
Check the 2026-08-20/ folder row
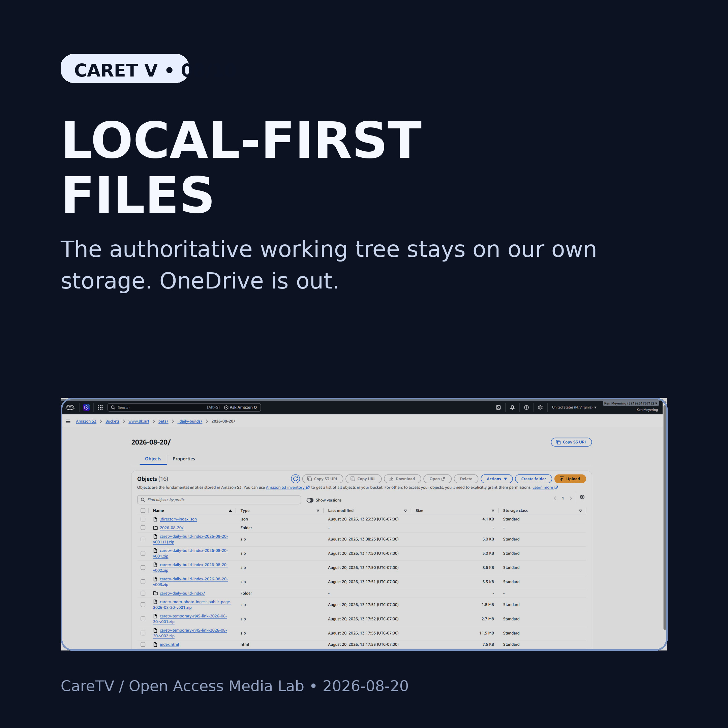143,528
